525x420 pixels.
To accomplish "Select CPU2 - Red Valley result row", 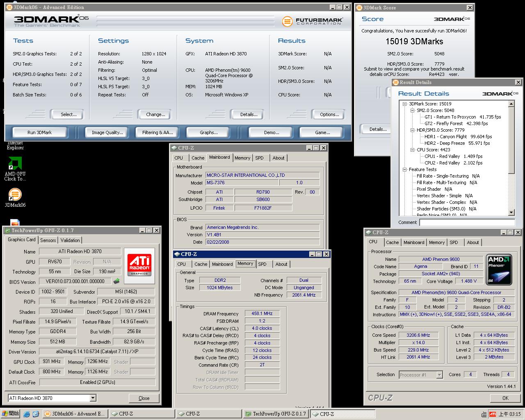I will pos(453,163).
